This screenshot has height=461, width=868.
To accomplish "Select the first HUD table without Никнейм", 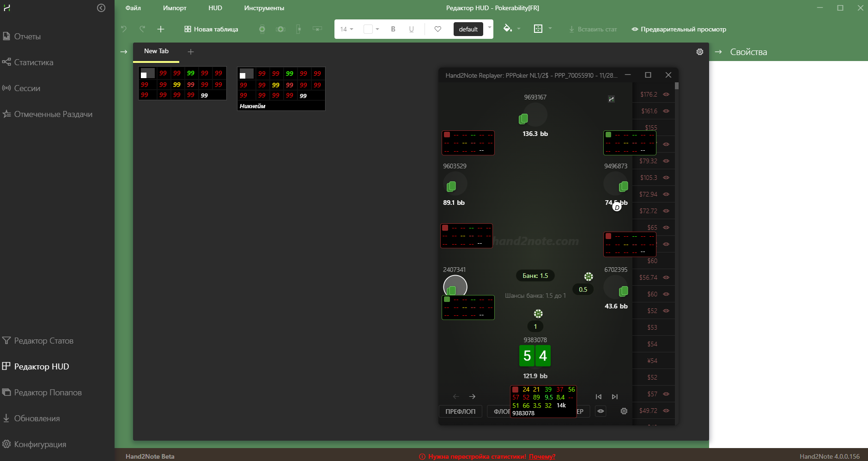I will point(182,84).
